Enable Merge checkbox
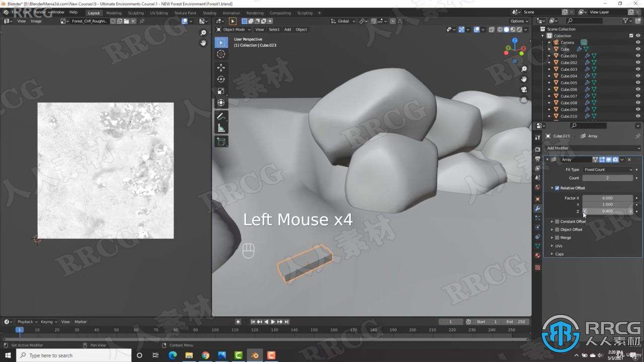This screenshot has width=644, height=362. click(557, 237)
